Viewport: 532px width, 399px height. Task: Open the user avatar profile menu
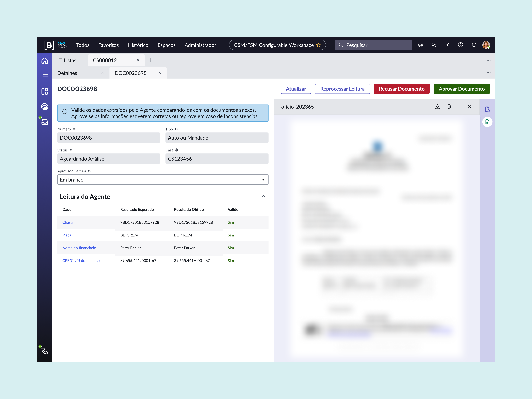pyautogui.click(x=486, y=45)
